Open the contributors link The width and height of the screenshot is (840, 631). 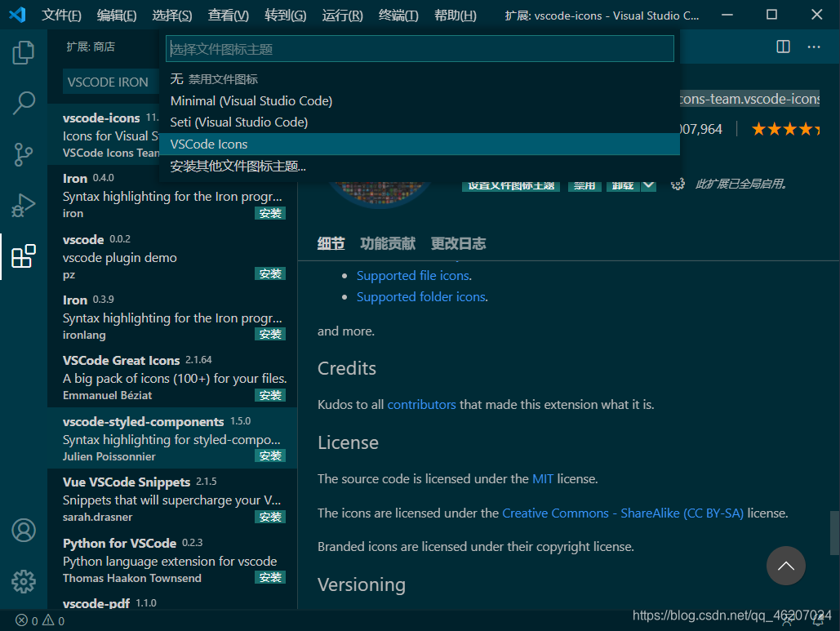pyautogui.click(x=421, y=404)
